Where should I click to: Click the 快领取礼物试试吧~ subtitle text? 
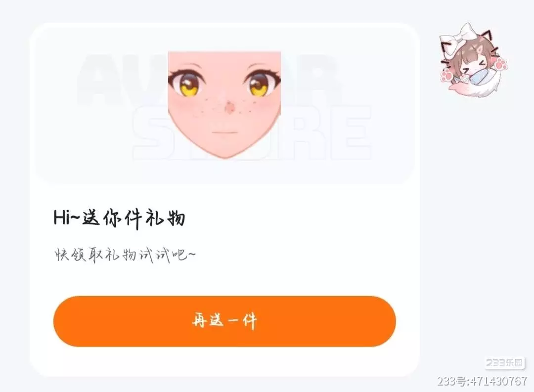(x=125, y=254)
